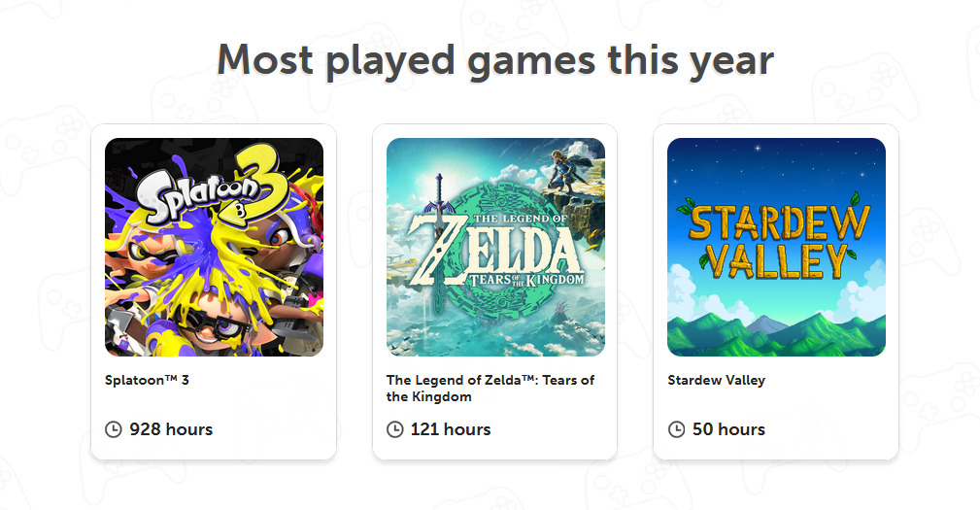980x510 pixels.
Task: Open the Tears of the Kingdom cover image
Action: tap(495, 247)
